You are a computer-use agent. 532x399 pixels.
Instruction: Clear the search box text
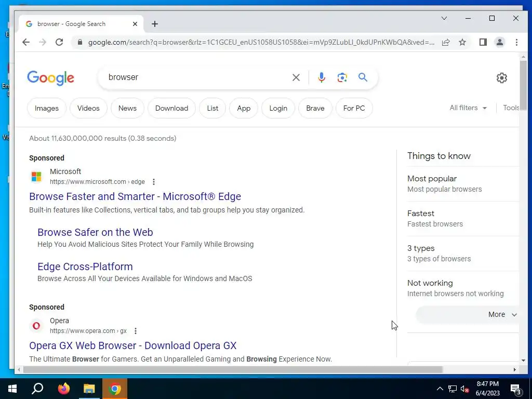[x=296, y=77]
